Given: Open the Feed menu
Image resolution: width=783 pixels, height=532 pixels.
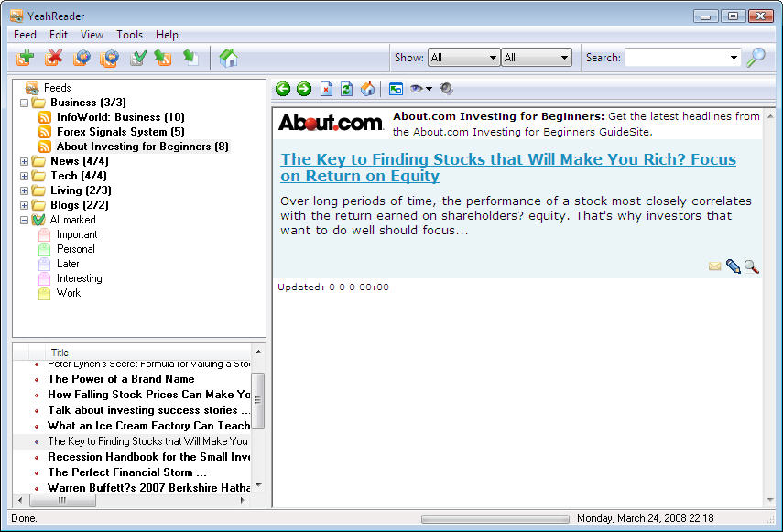Looking at the screenshot, I should click(25, 35).
